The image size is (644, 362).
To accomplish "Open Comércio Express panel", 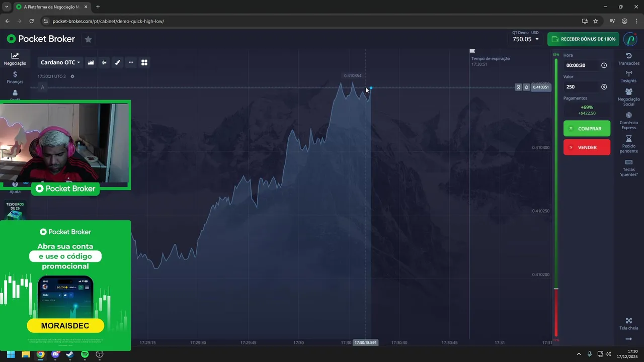I will coord(628,121).
